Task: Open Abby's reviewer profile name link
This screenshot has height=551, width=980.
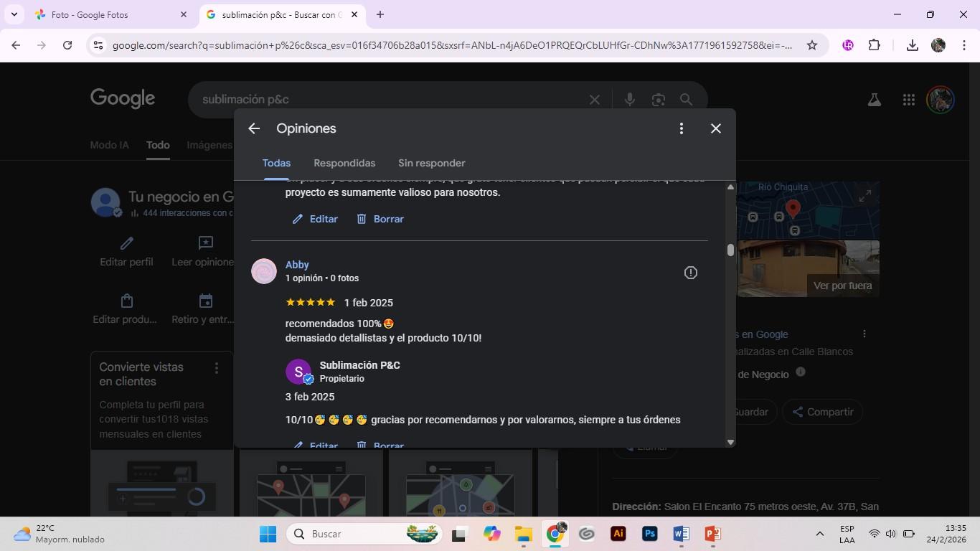Action: [x=297, y=265]
